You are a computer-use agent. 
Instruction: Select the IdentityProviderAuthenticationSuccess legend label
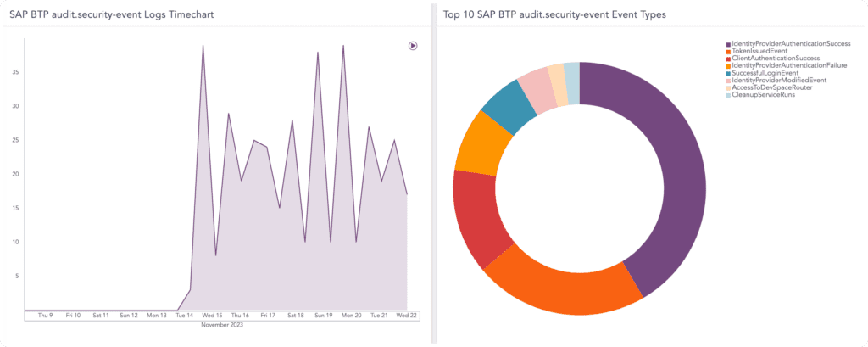click(x=791, y=43)
